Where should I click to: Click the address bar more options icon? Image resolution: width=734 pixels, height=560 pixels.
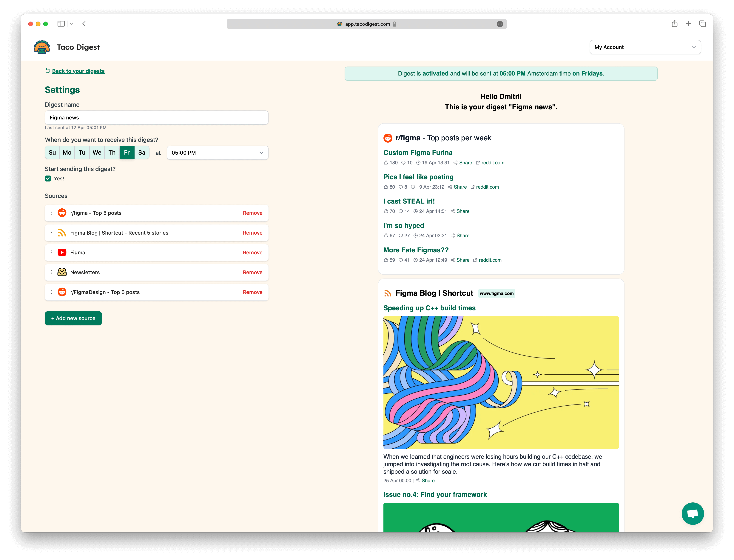coord(499,24)
